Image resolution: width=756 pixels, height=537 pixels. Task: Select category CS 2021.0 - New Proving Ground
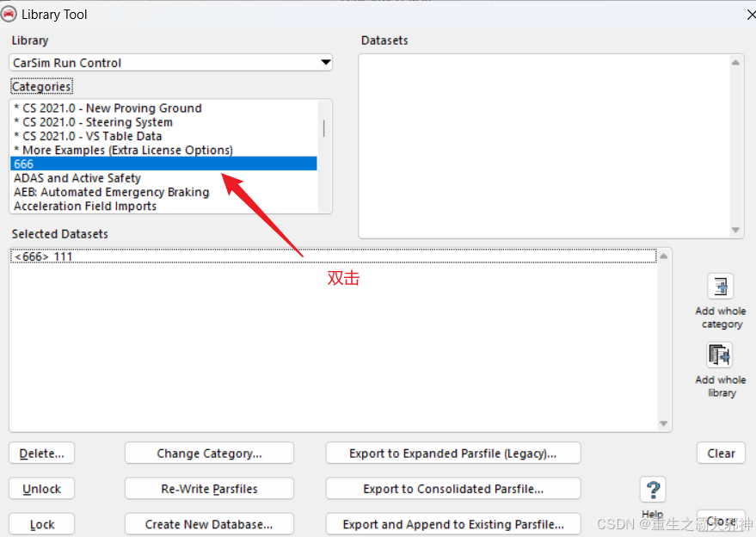tap(163, 108)
